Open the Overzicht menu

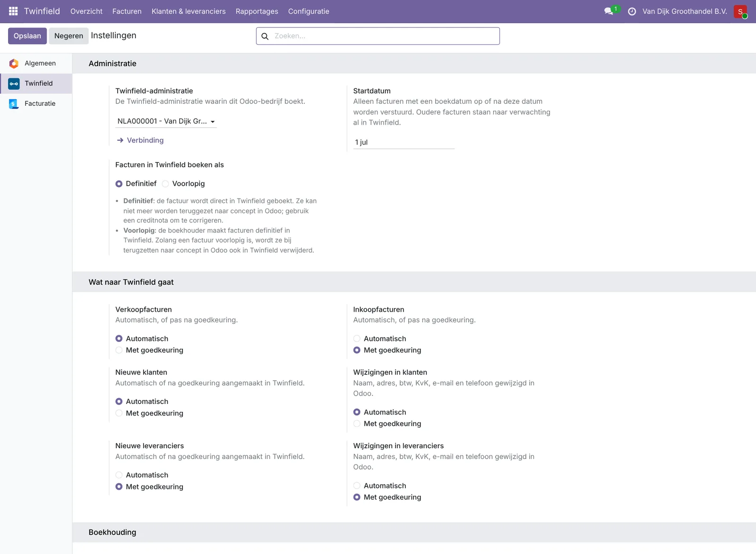pos(86,11)
